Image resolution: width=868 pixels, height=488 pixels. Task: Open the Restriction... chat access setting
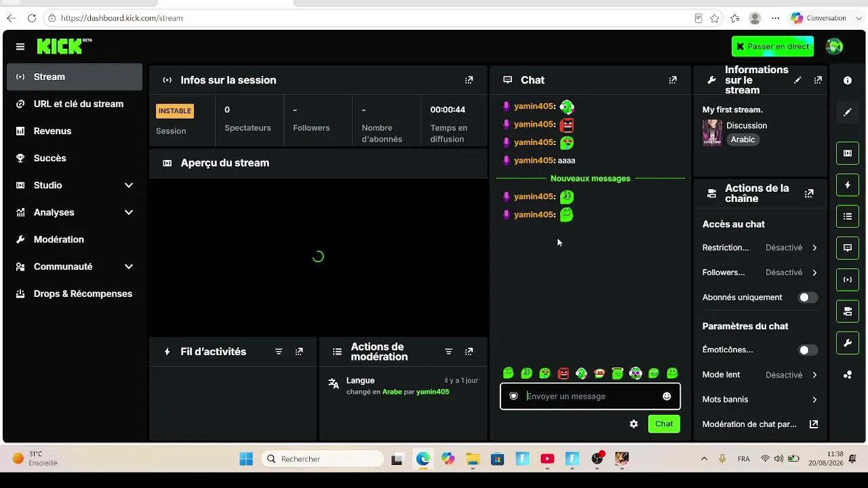760,248
